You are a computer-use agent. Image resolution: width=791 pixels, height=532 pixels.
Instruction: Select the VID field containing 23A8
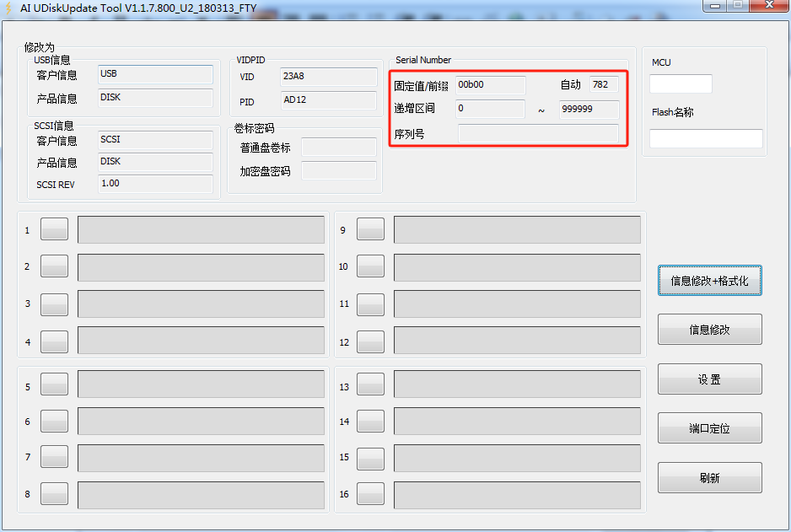pos(326,78)
